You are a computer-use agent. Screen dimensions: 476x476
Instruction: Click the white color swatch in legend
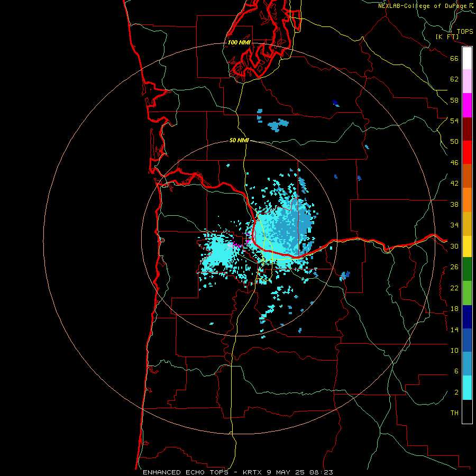(467, 58)
